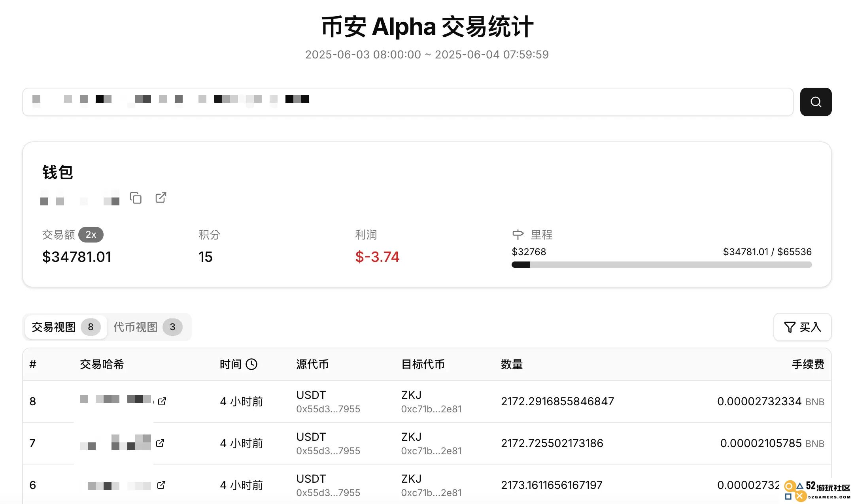Click the 2x badge next to 交易额
Image resolution: width=854 pixels, height=504 pixels.
[x=91, y=235]
